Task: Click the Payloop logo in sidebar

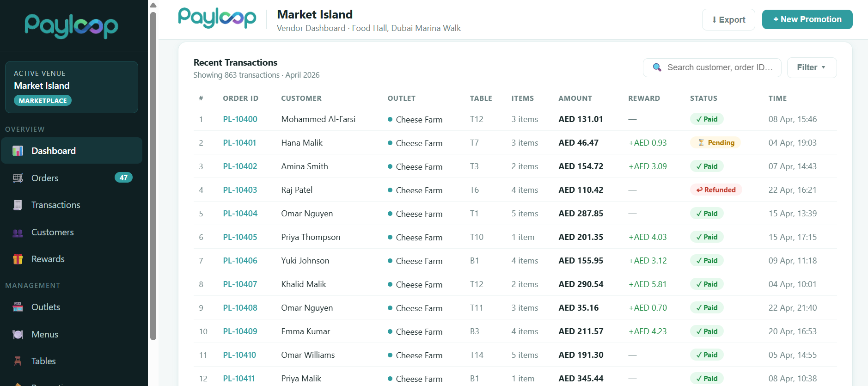Action: click(72, 25)
